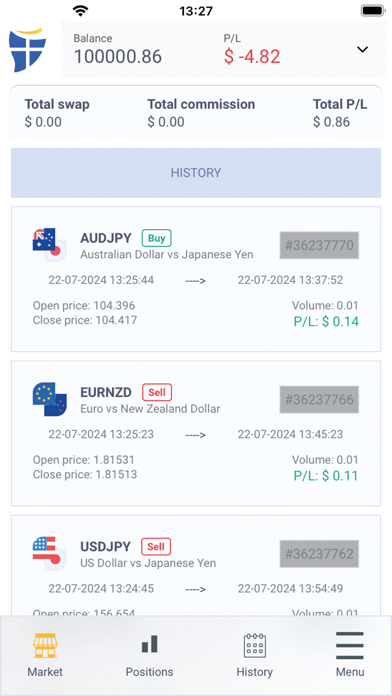This screenshot has width=392, height=696.
Task: Click the Sell badge on EURNZD
Action: pos(157,392)
